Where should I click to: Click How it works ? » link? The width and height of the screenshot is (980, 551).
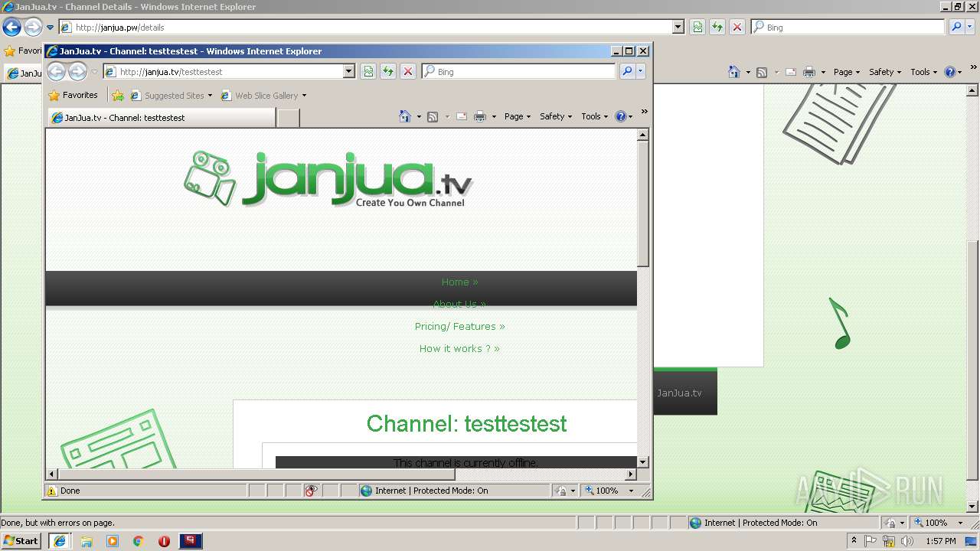459,349
